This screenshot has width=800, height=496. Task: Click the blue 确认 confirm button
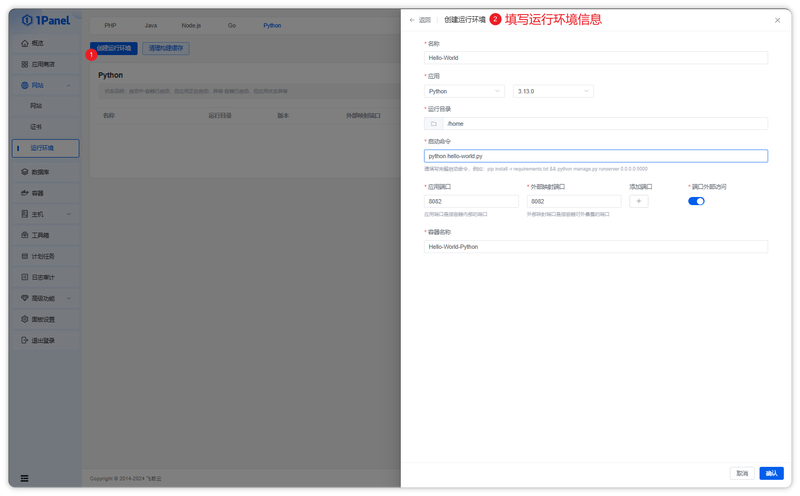pyautogui.click(x=771, y=474)
